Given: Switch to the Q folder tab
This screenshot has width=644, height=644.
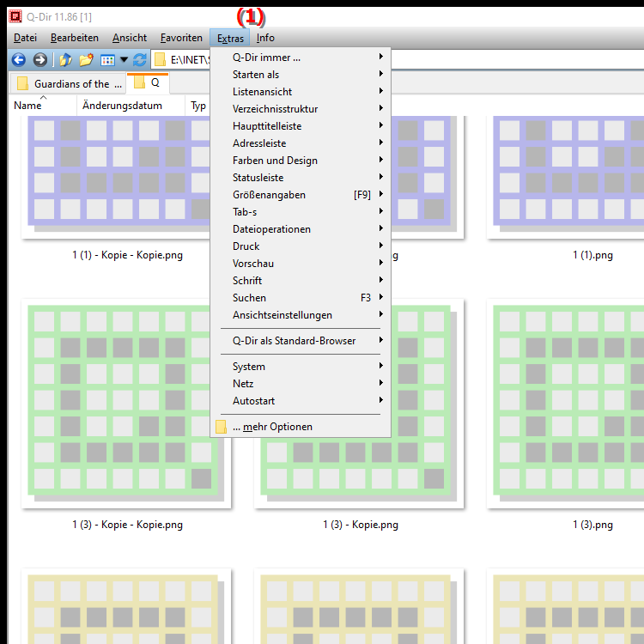Looking at the screenshot, I should coord(148,83).
